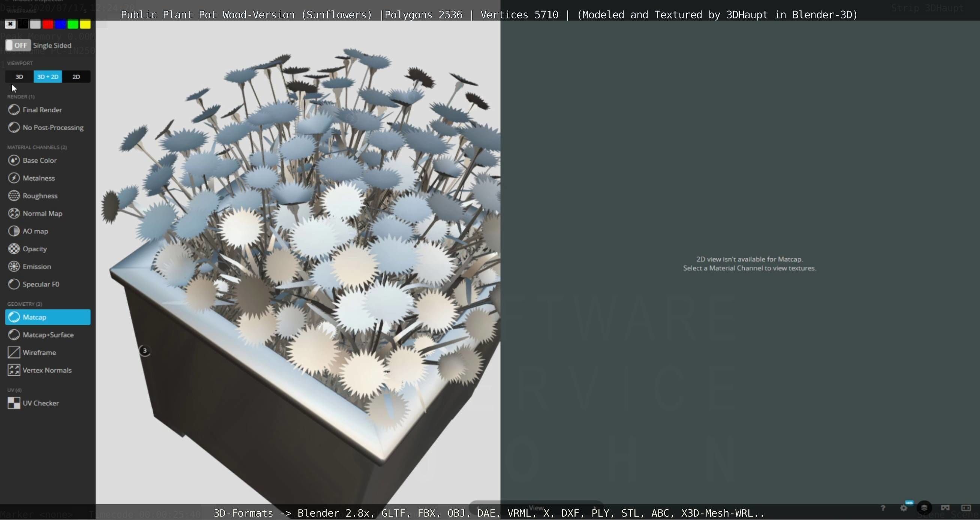Click the 'UV (4)' section heading
Screen dimensions: 980x520
(x=15, y=390)
